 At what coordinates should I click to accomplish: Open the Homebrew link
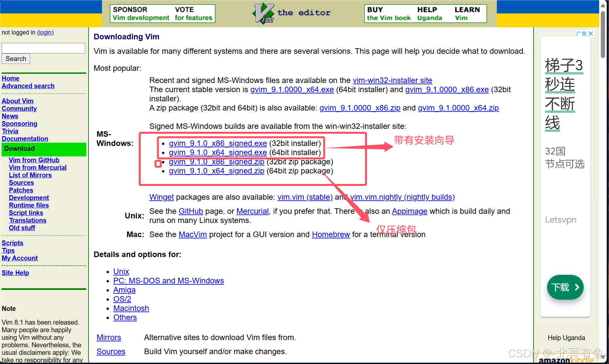pos(331,235)
